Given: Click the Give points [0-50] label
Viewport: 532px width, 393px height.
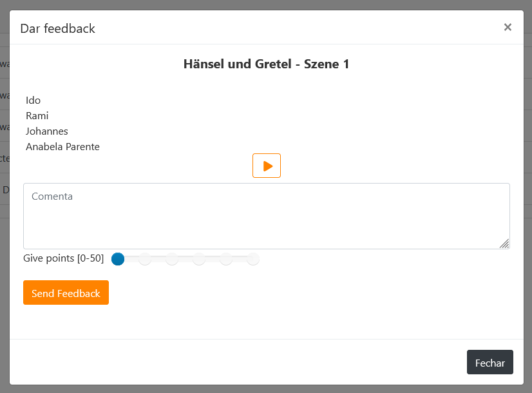Looking at the screenshot, I should point(64,258).
